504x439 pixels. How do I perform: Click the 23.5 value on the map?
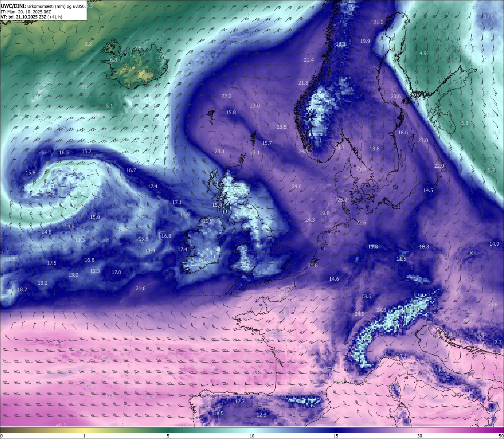coord(282,127)
